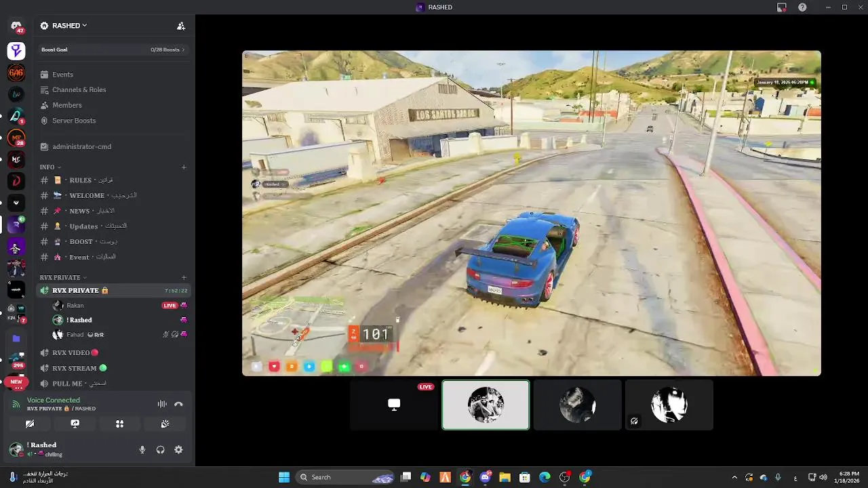Open WELCOME text channel

point(113,195)
